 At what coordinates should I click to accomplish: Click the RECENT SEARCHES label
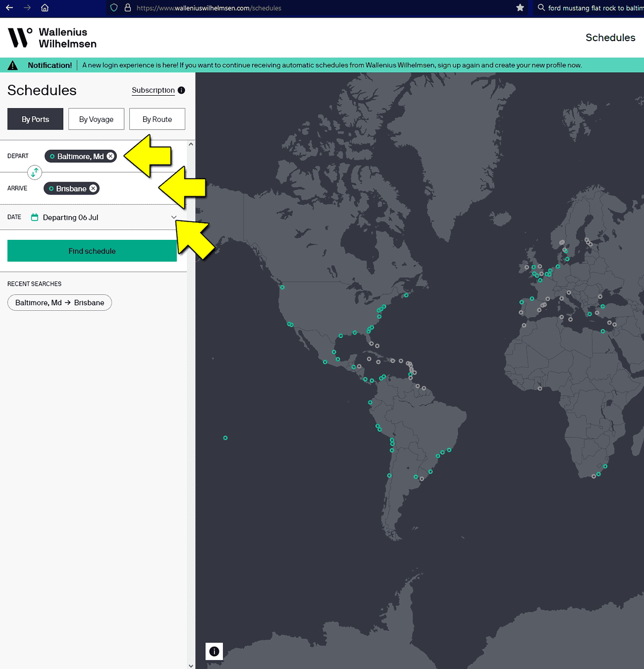(34, 284)
